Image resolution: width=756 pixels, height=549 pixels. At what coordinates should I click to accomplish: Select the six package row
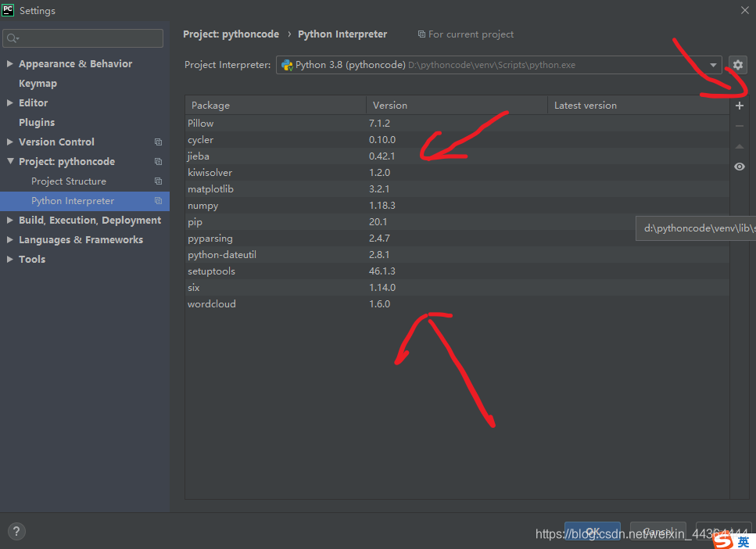point(457,287)
